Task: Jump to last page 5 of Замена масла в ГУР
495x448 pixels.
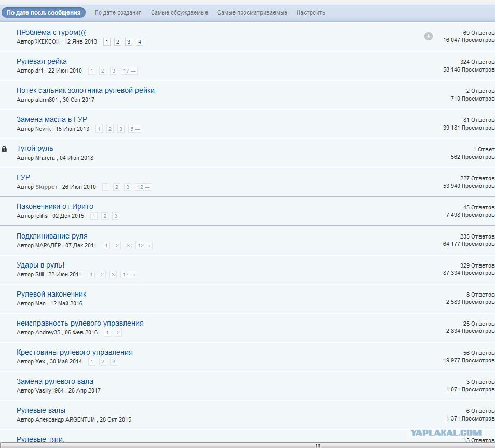Action: pyautogui.click(x=135, y=129)
